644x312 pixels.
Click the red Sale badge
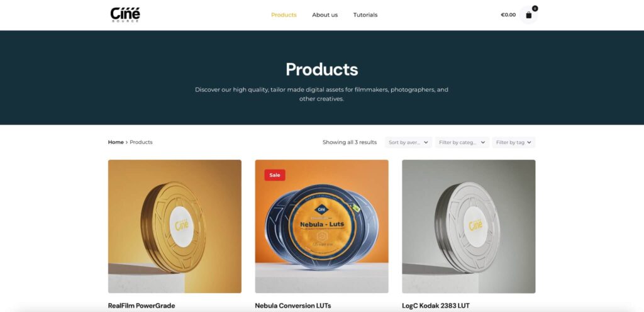pyautogui.click(x=275, y=175)
